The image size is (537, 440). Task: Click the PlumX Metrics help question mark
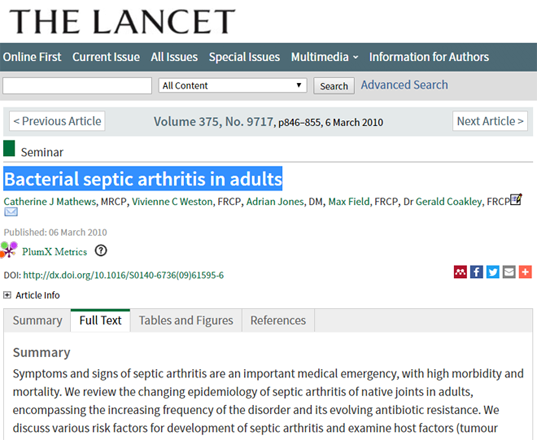(101, 251)
